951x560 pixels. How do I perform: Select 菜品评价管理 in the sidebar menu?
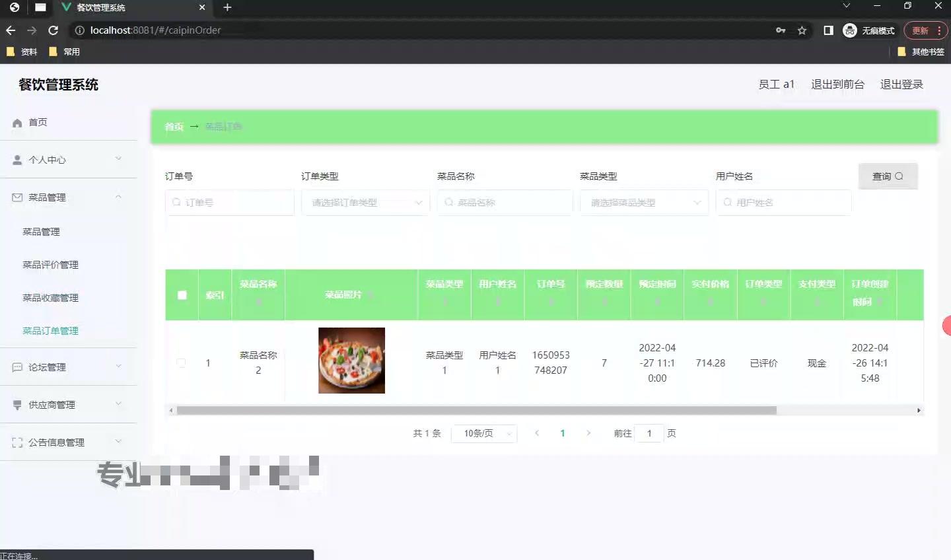pos(50,264)
